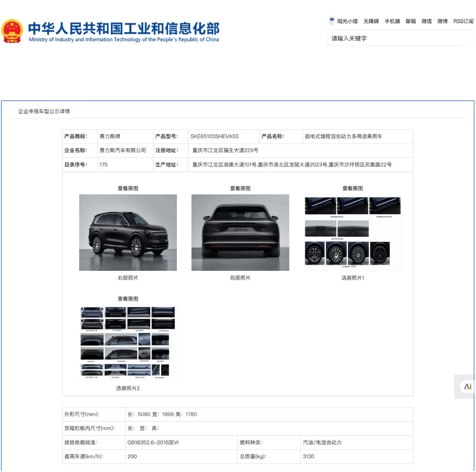Screen dimensions: 476x472
Task: Click 查看原图 above the 右部照片
Action: (128, 189)
